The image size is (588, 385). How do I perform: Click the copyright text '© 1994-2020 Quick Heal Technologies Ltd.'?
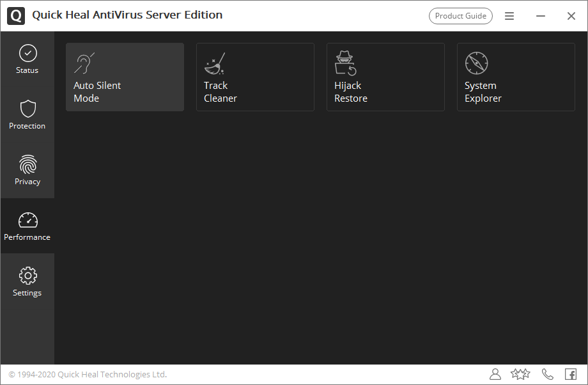[x=88, y=375]
